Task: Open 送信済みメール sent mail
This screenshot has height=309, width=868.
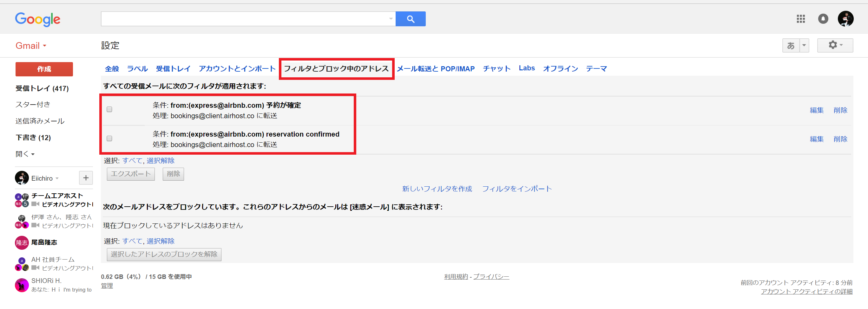Action: (40, 121)
